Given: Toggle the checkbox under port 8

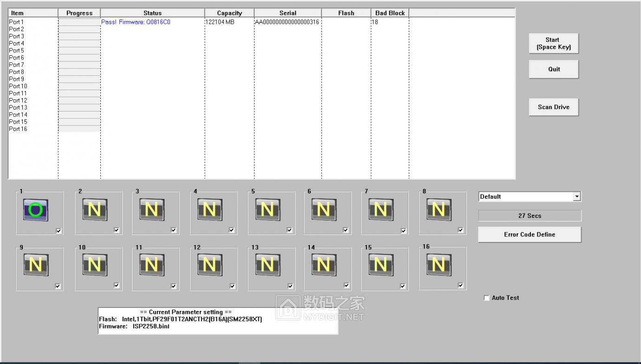Looking at the screenshot, I should click(460, 230).
